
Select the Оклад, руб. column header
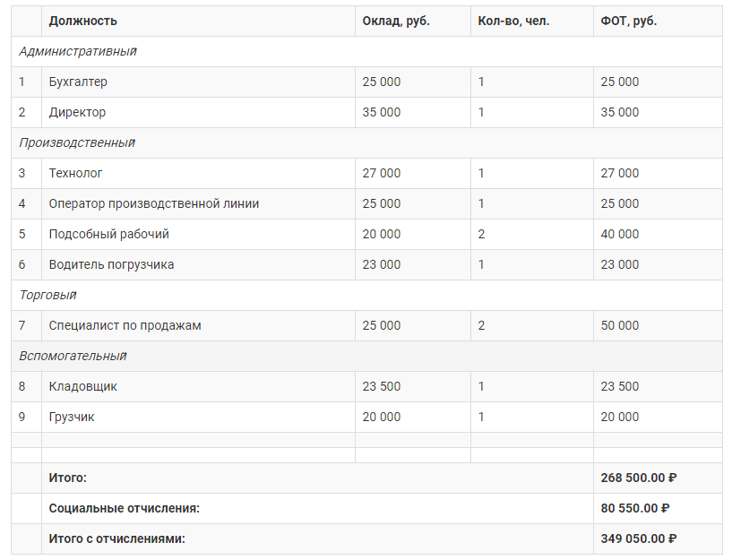click(x=413, y=21)
